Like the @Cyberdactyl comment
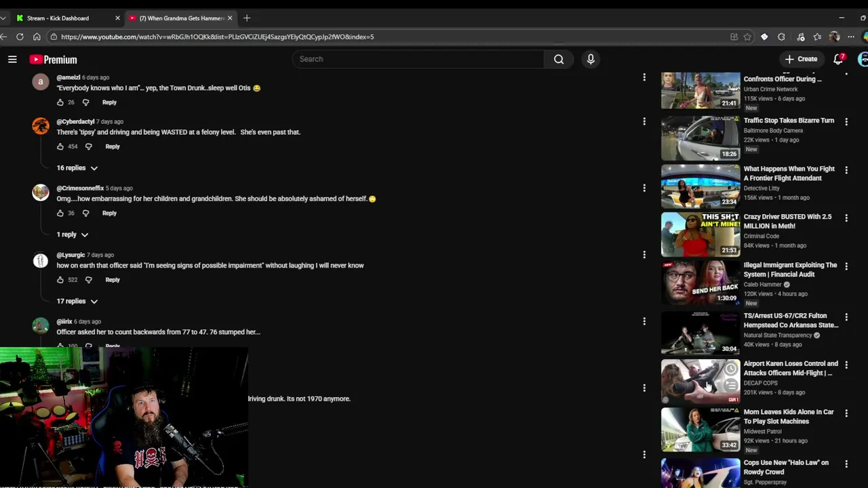The width and height of the screenshot is (868, 488). (60, 146)
